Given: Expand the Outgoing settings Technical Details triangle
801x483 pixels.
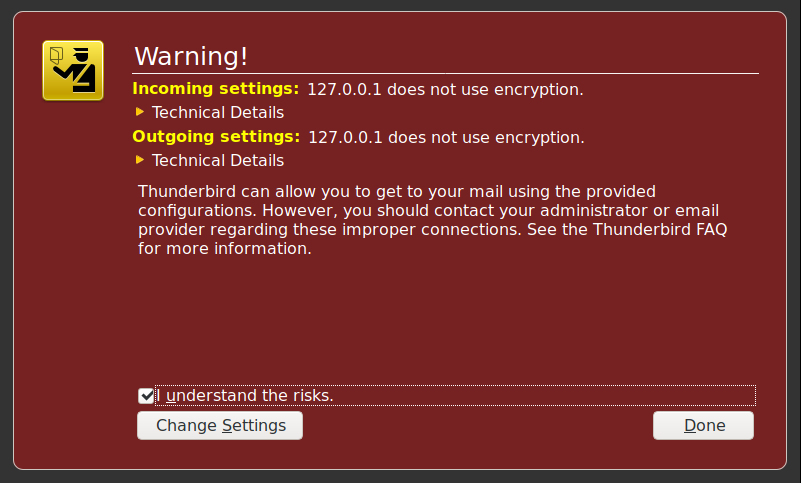Looking at the screenshot, I should 140,160.
